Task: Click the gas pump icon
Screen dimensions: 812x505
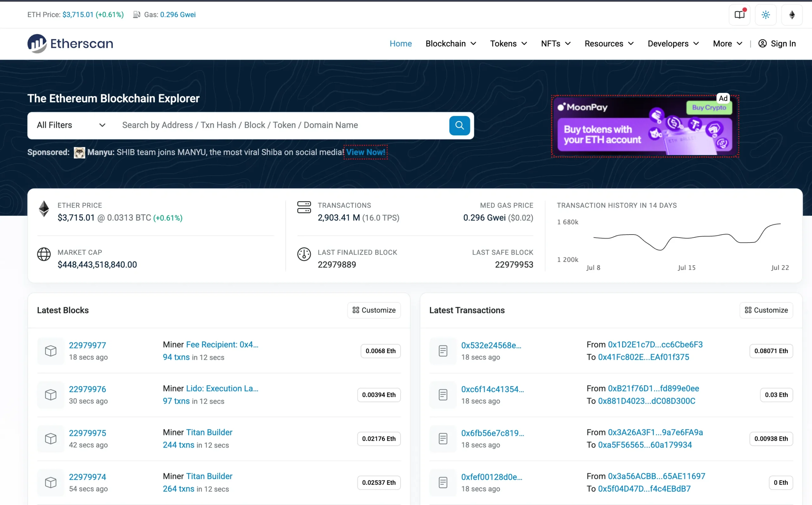Action: (136, 14)
